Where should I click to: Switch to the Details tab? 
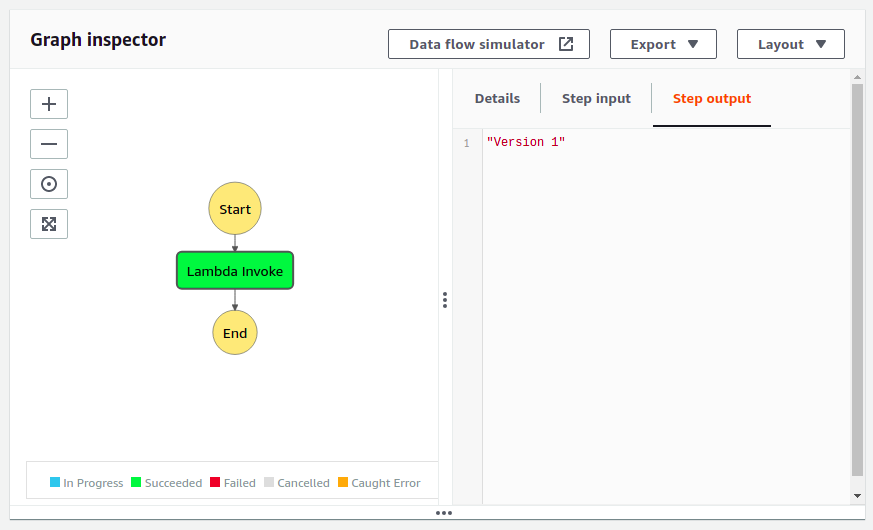click(497, 99)
